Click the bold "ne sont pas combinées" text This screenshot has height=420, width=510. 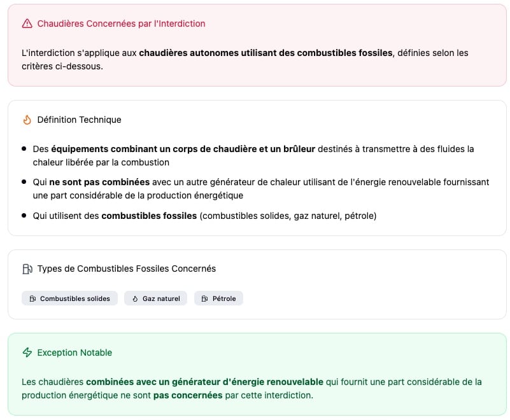pyautogui.click(x=99, y=182)
